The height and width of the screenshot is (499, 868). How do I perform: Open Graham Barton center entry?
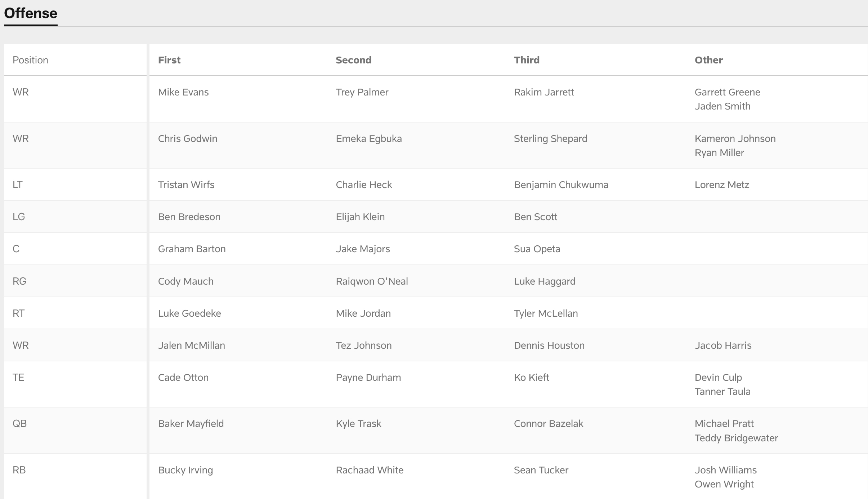[x=192, y=249]
